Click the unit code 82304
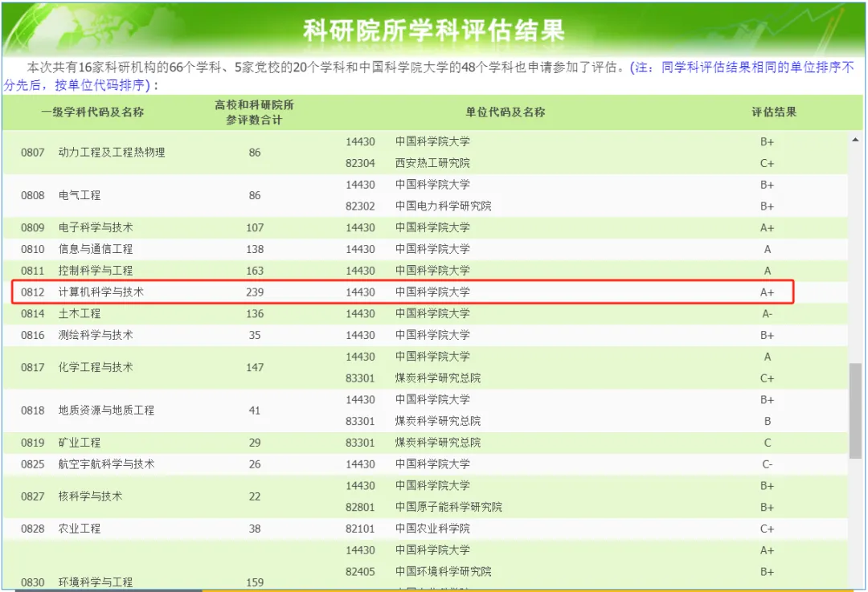Viewport: 868px width, 592px height. pos(360,163)
